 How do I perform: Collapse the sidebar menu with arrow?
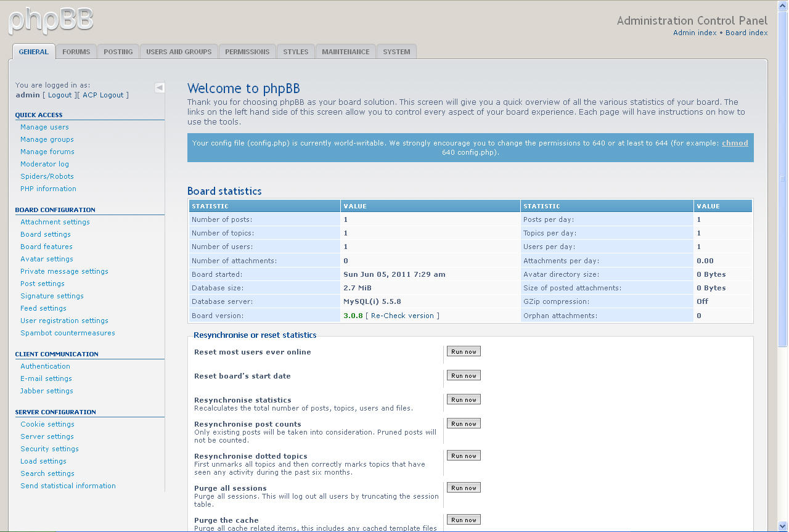160,88
